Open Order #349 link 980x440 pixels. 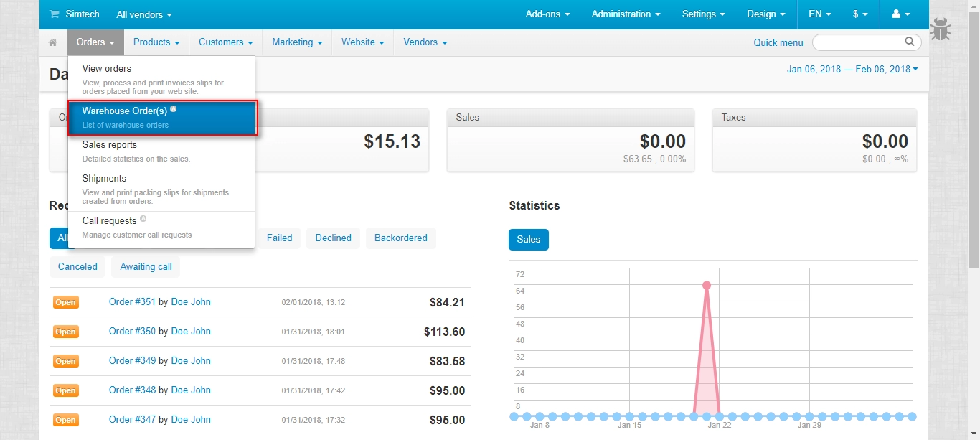point(132,361)
